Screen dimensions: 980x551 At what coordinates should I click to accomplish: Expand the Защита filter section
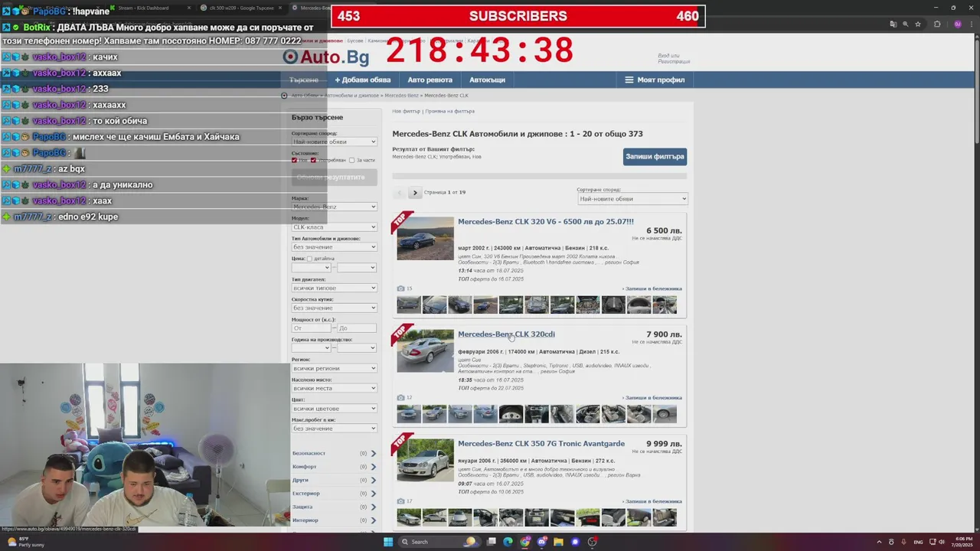[x=334, y=507]
